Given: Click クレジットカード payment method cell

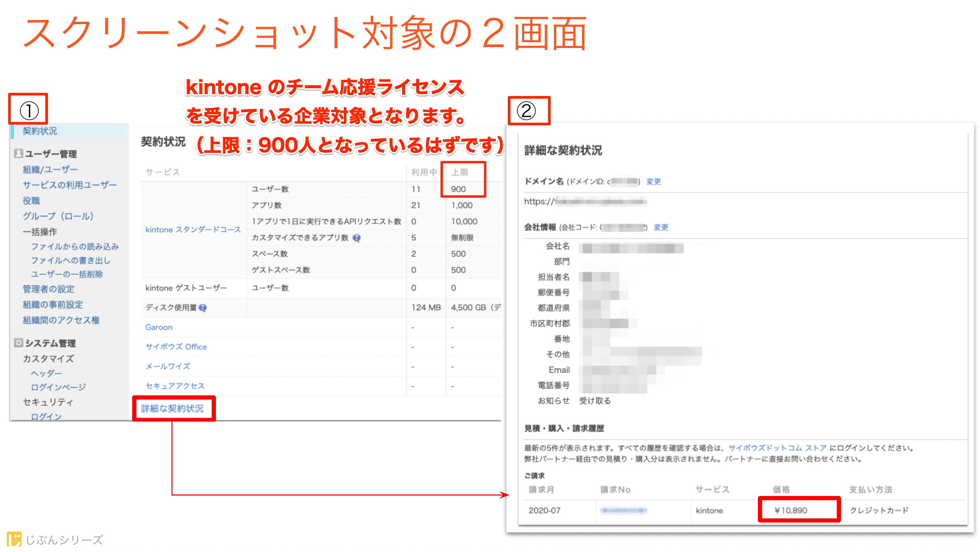Looking at the screenshot, I should click(x=879, y=510).
